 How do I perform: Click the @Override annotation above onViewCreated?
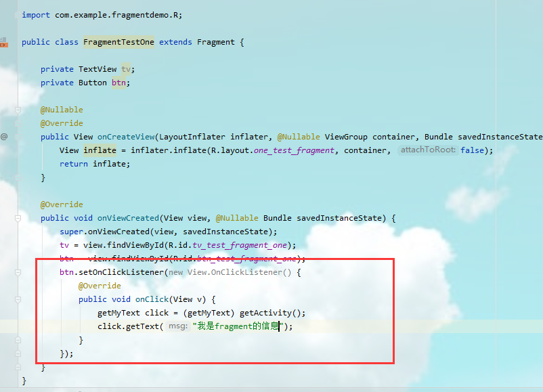point(62,204)
